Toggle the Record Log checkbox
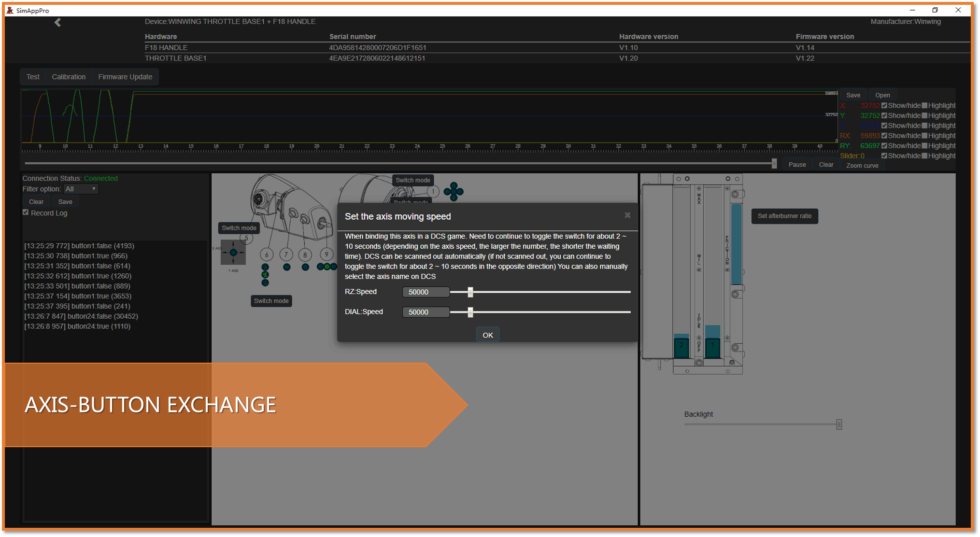The image size is (980, 537). 26,212
